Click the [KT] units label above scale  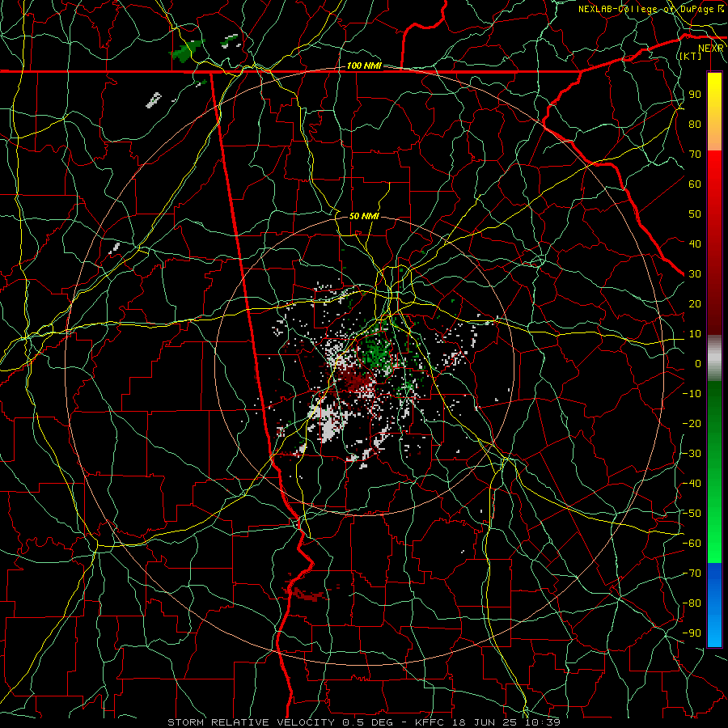point(690,56)
